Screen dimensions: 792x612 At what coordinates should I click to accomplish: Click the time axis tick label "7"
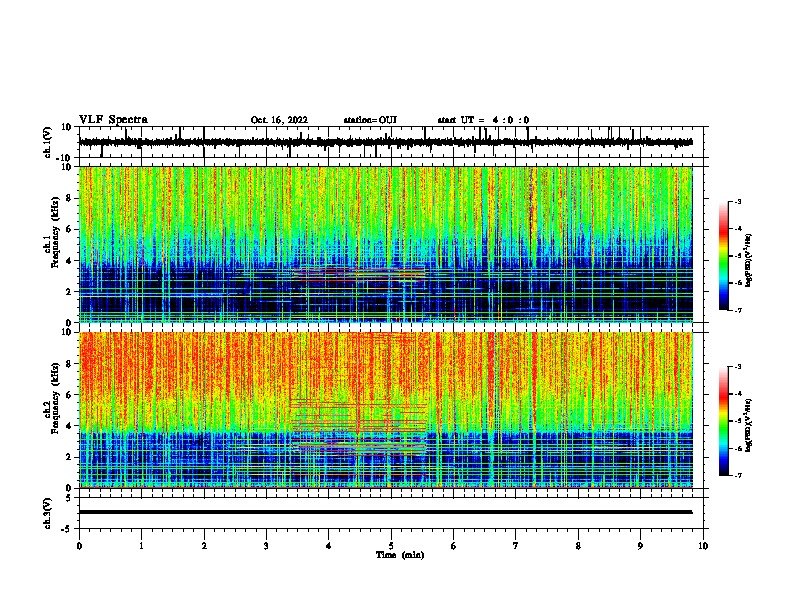516,546
